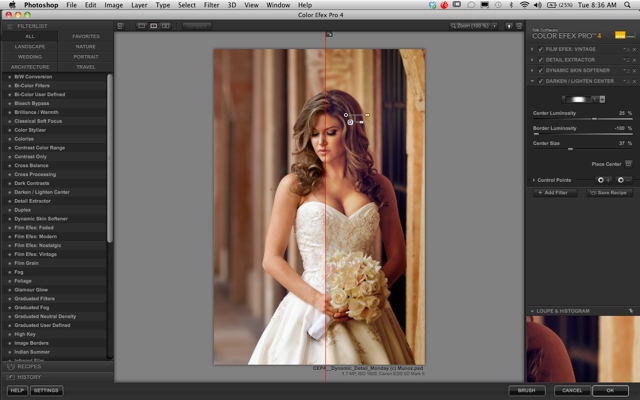Add a minus control point

(x=624, y=180)
